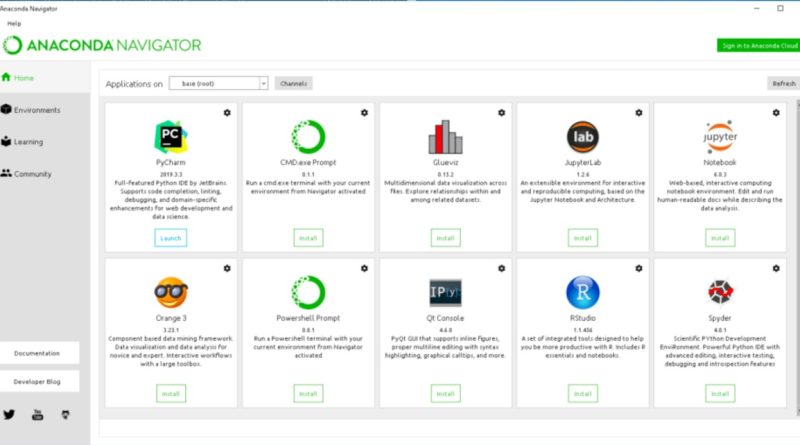
Task: Click the Channels button
Action: pos(293,83)
